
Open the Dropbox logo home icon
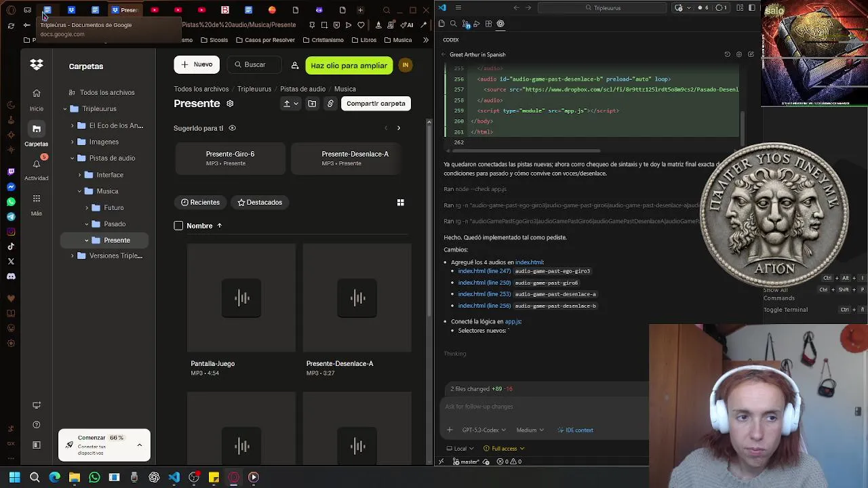(x=37, y=65)
